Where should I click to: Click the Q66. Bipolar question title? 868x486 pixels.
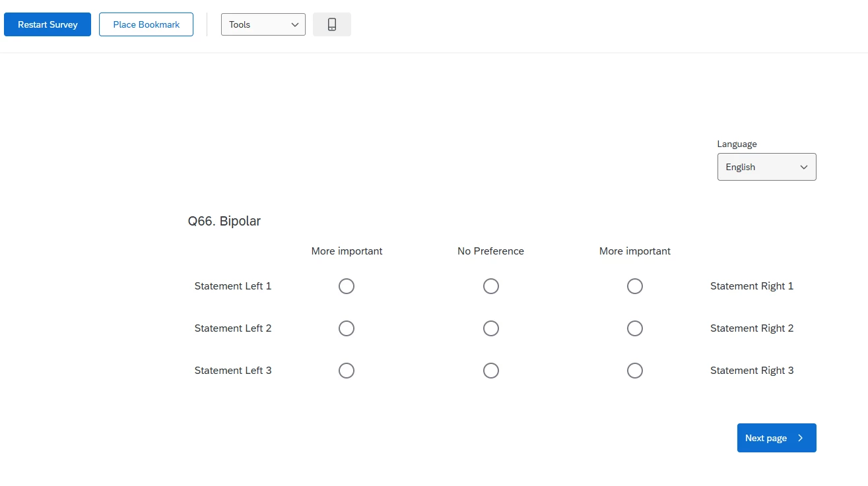coord(224,221)
